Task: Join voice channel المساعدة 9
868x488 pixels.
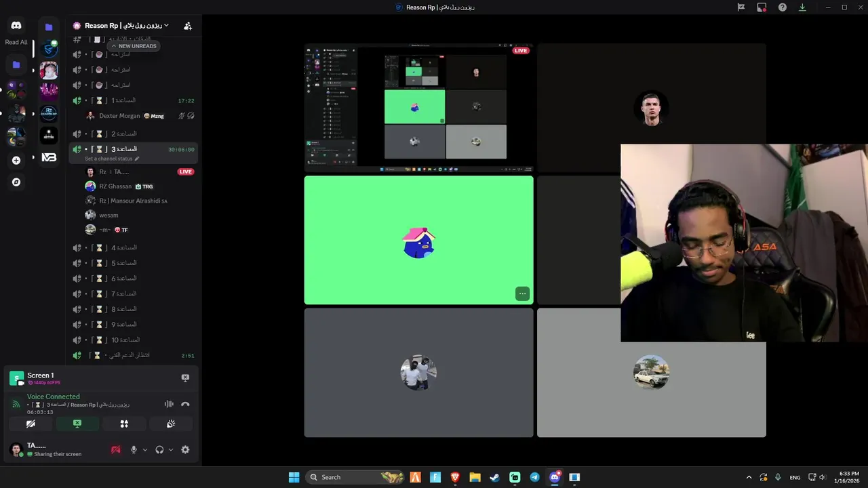Action: (134, 325)
